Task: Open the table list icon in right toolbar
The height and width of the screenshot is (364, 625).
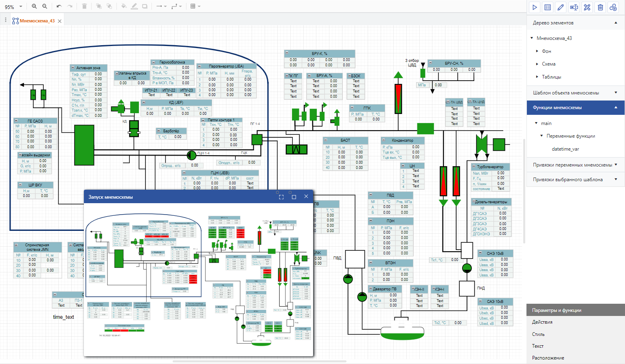Action: [548, 7]
